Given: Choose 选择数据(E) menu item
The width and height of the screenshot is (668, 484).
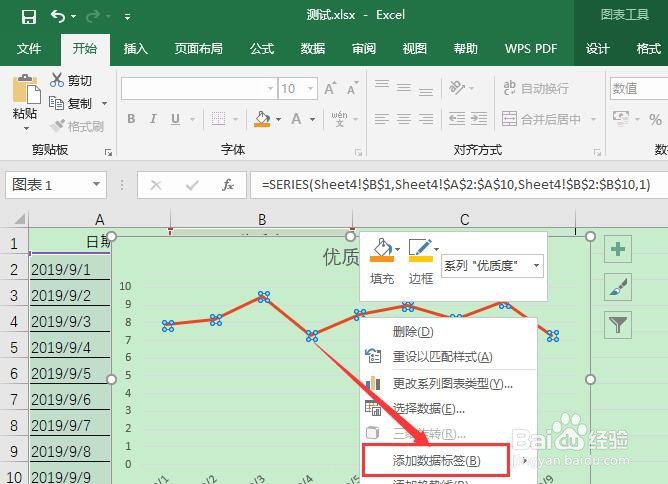Looking at the screenshot, I should tap(448, 409).
